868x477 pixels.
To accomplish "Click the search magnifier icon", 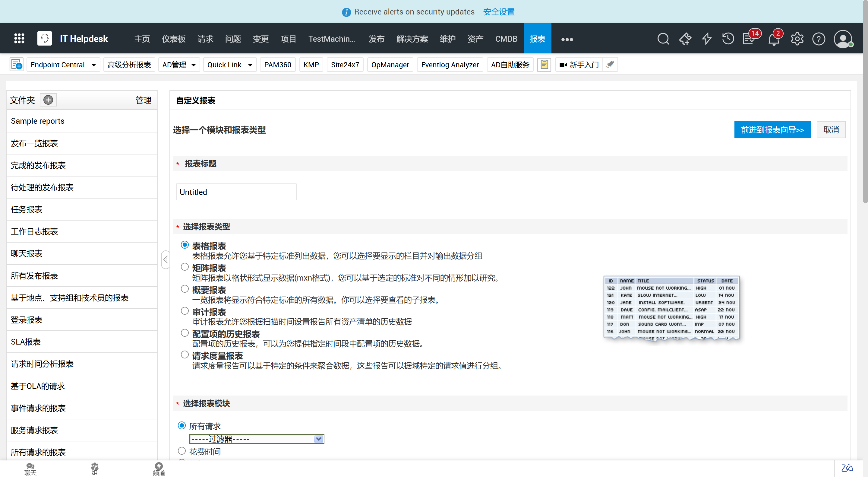I will (663, 39).
